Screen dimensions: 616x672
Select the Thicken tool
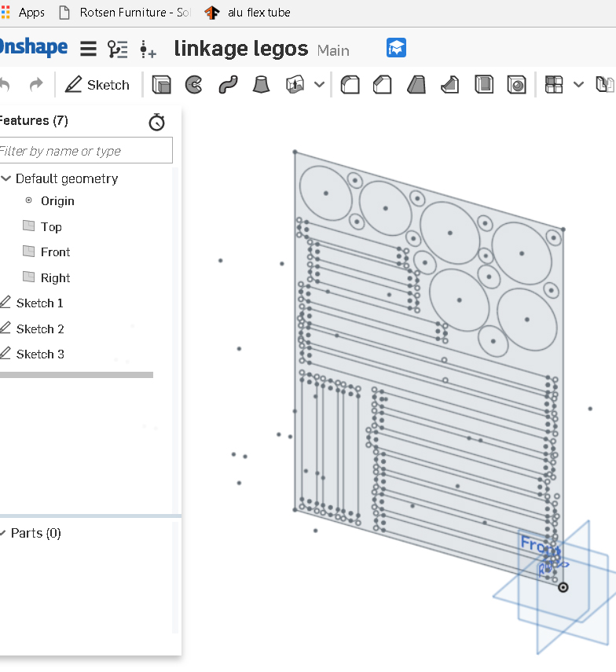tap(295, 84)
